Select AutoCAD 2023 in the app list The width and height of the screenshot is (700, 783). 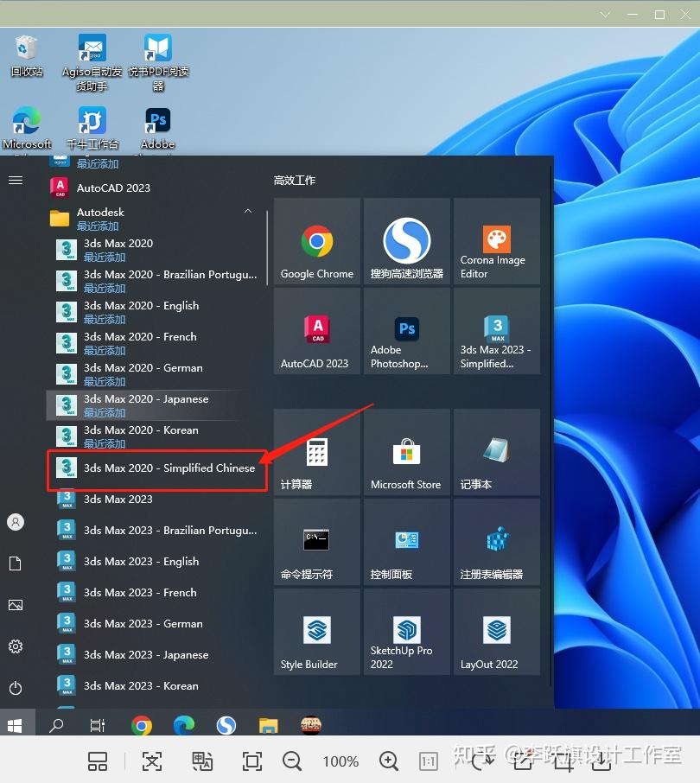(156, 188)
